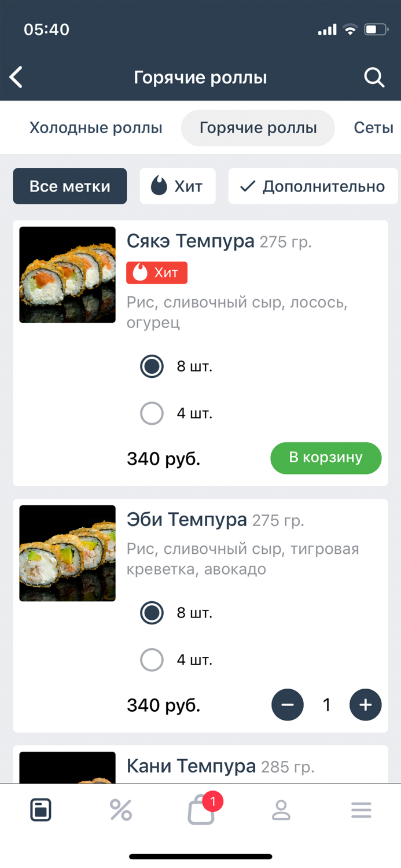Open the Сякэ Темпура photo thumbnail

click(x=67, y=274)
